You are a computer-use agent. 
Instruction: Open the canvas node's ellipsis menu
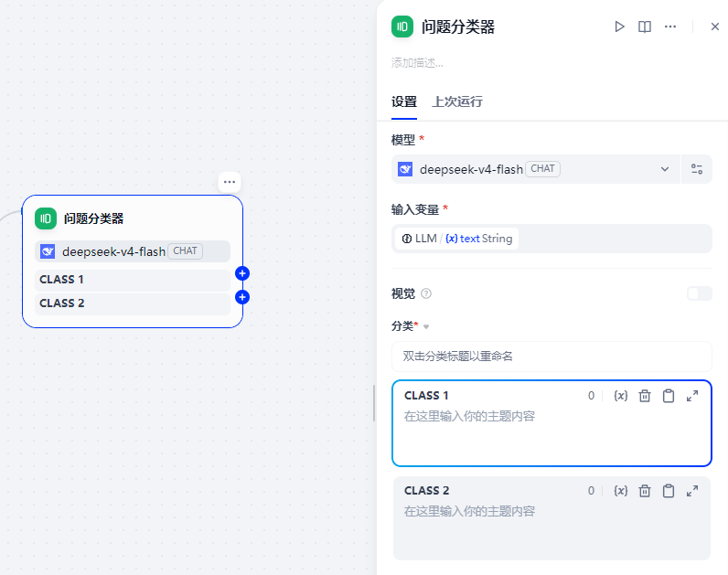click(x=230, y=182)
